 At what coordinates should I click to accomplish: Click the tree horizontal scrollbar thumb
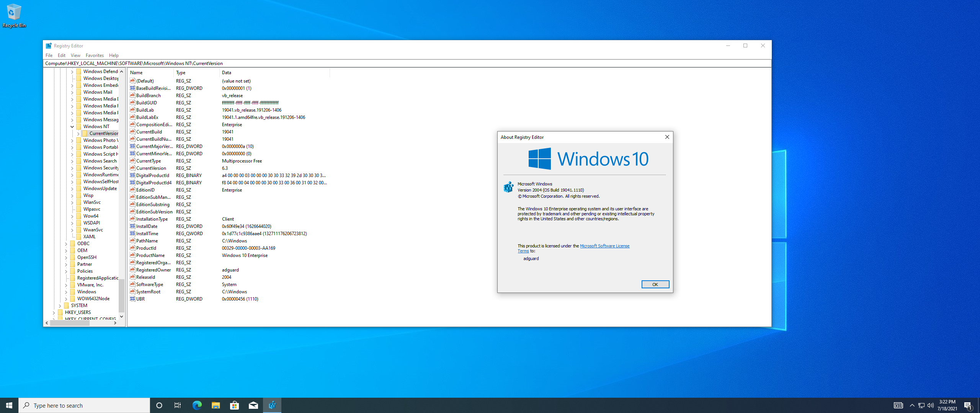[70, 323]
